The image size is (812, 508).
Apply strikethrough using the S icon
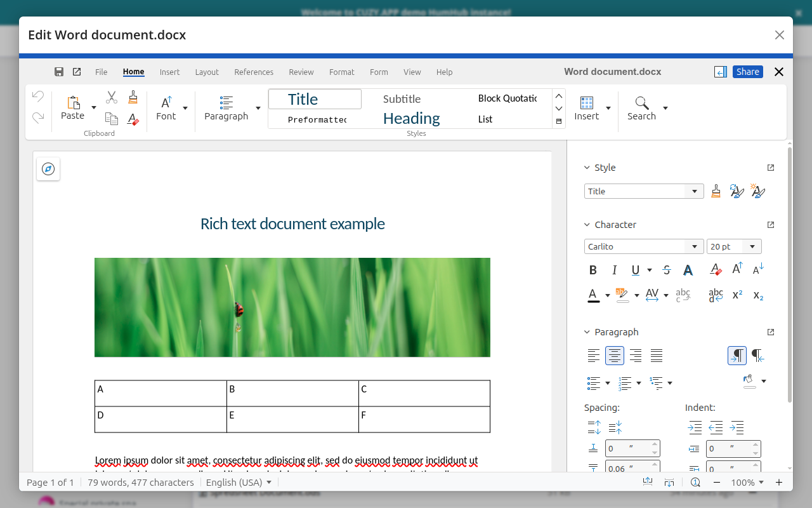pyautogui.click(x=666, y=270)
